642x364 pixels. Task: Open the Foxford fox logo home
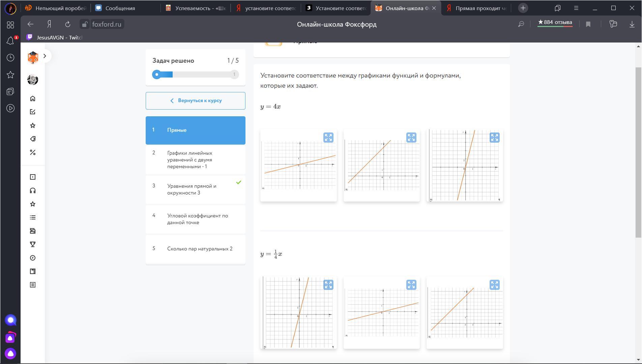33,58
